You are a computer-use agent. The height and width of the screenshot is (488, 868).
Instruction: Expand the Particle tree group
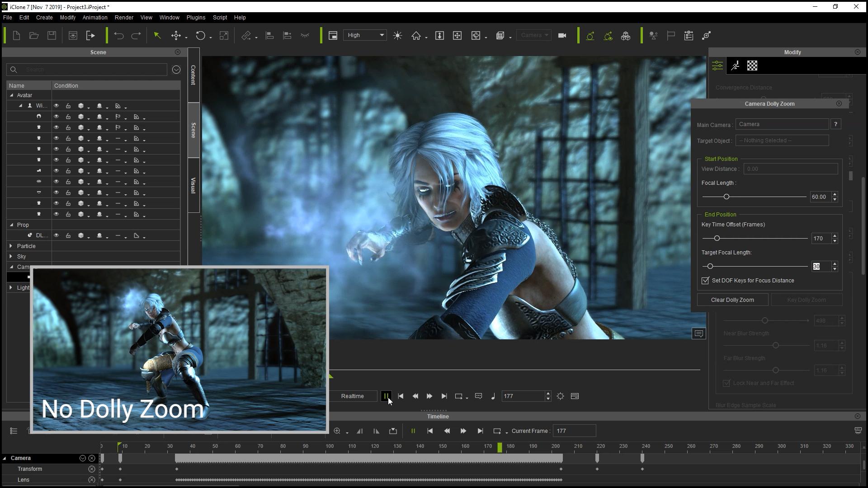(11, 246)
